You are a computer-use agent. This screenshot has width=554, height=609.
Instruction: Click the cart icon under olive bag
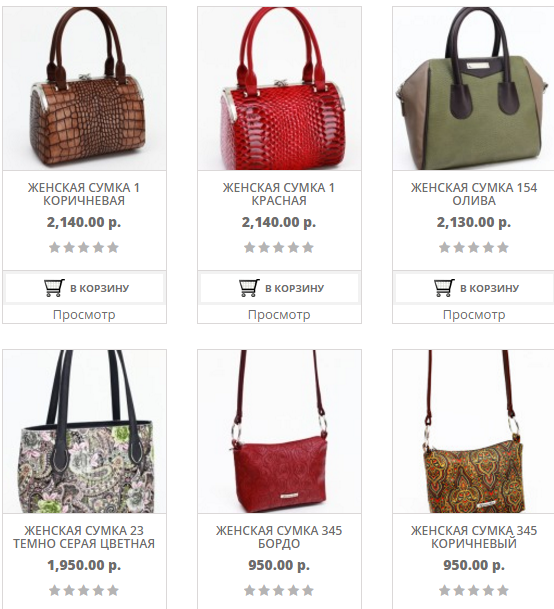point(444,288)
